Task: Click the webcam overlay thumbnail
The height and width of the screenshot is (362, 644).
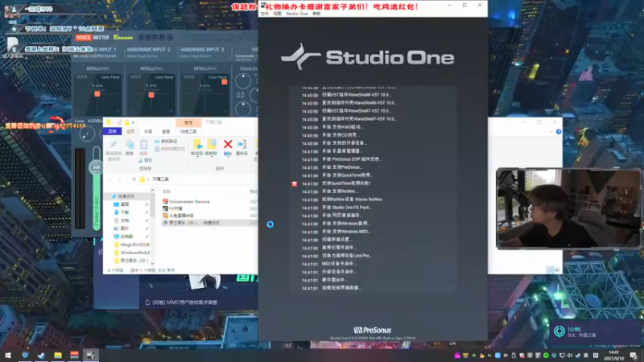Action: (x=569, y=208)
